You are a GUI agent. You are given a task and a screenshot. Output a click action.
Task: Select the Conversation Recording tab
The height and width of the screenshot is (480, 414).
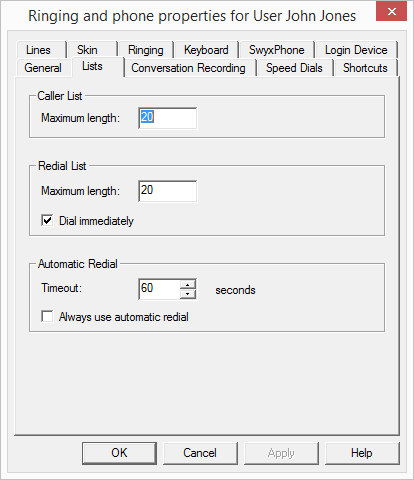[188, 68]
